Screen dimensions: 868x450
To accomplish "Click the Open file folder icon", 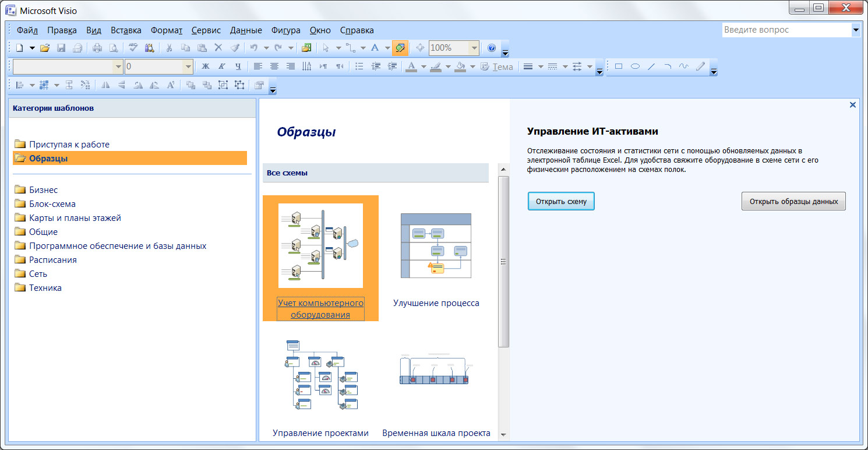I will [45, 48].
